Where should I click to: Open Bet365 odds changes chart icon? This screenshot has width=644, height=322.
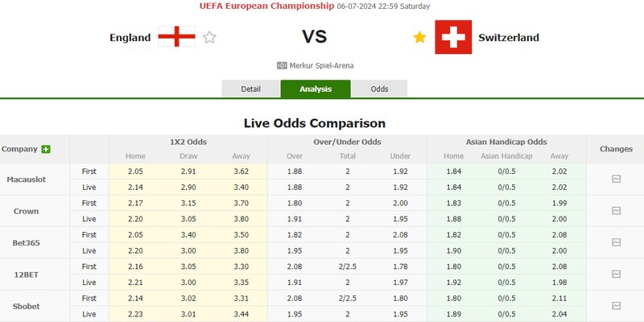[x=616, y=242]
